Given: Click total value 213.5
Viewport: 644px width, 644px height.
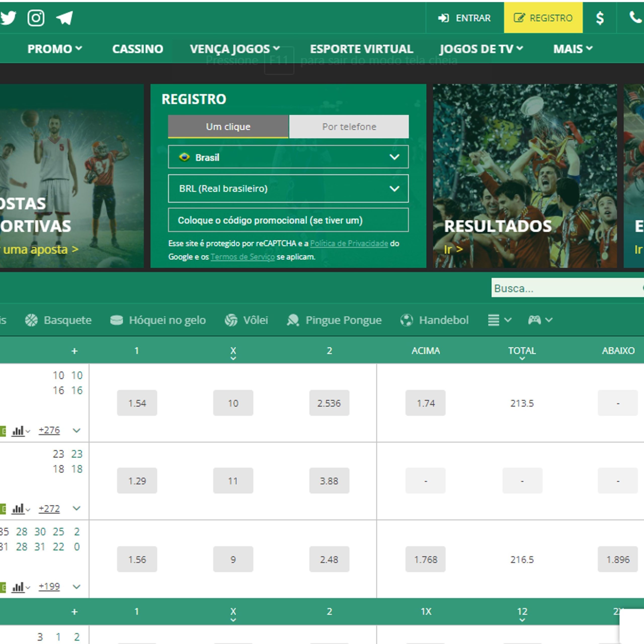Looking at the screenshot, I should [x=522, y=403].
